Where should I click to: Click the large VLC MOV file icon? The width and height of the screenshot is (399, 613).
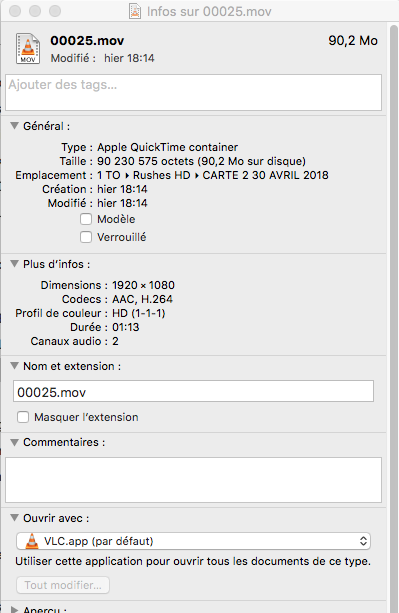[28, 48]
